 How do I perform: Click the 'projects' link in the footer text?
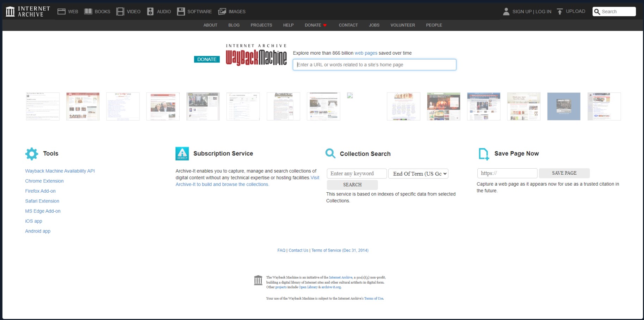point(281,287)
